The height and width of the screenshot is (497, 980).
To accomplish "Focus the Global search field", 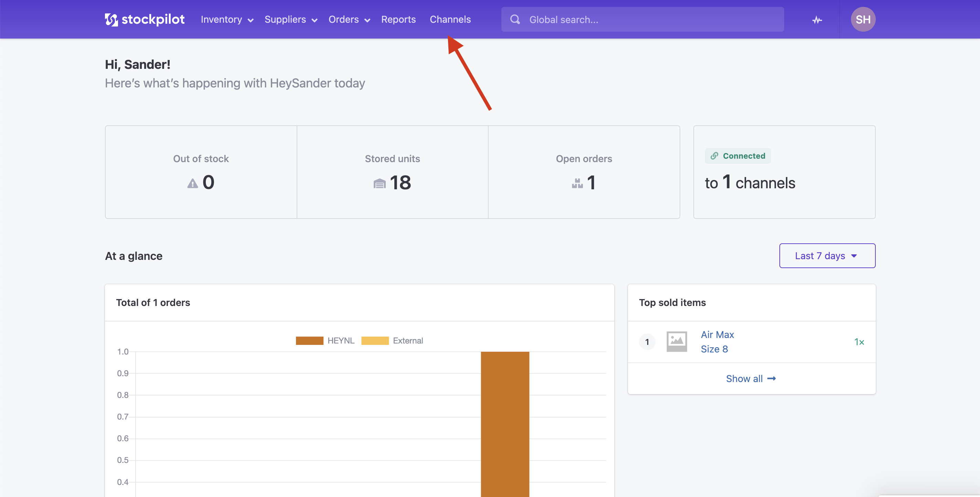I will (x=642, y=19).
